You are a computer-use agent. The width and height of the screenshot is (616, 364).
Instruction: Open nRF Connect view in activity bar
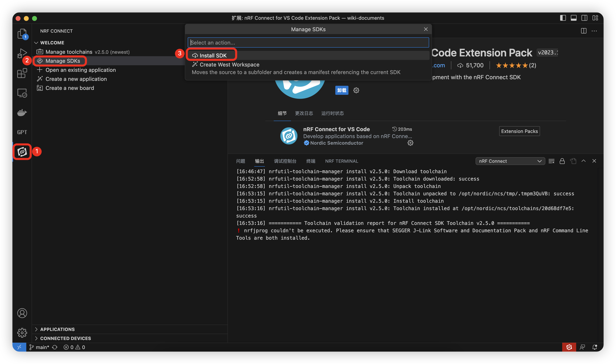[x=22, y=152]
